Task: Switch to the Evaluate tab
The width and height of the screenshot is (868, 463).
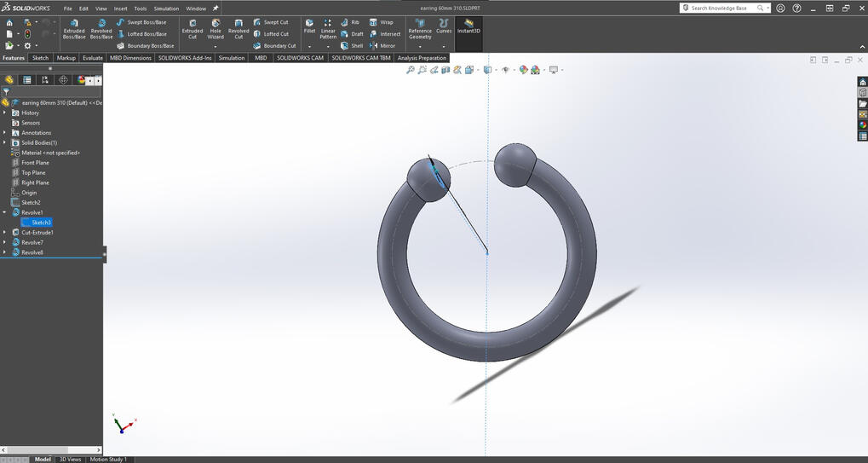Action: (92, 58)
